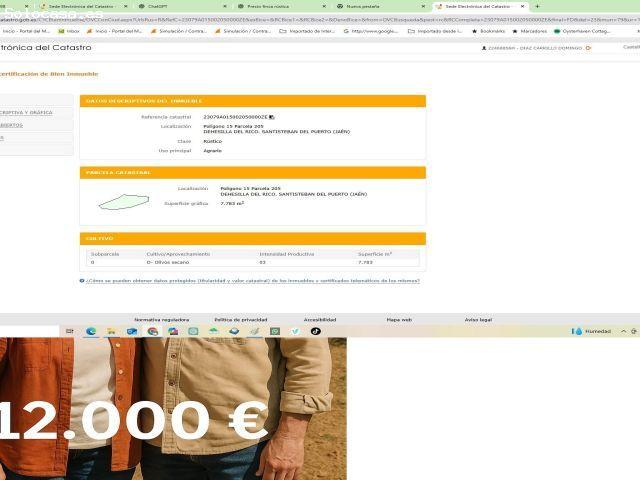640x480 pixels.
Task: Open the Accesibilidad footer link
Action: point(320,320)
